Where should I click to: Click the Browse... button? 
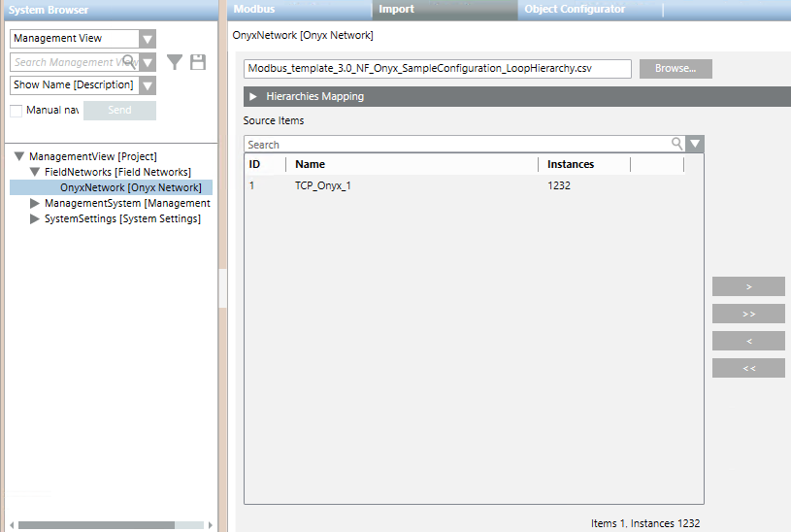(675, 69)
